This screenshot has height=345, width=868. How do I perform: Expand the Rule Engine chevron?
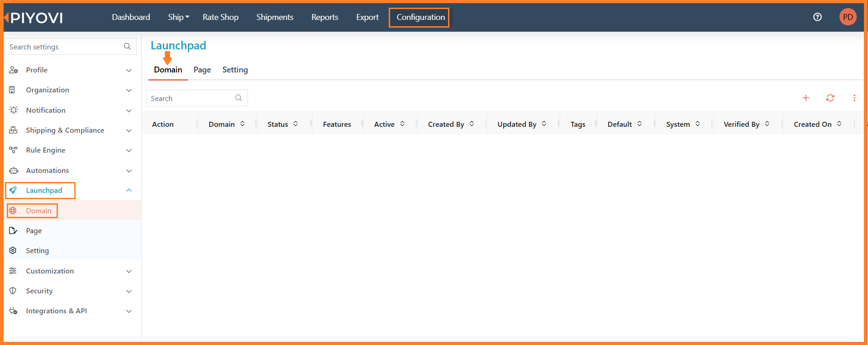pyautogui.click(x=129, y=150)
